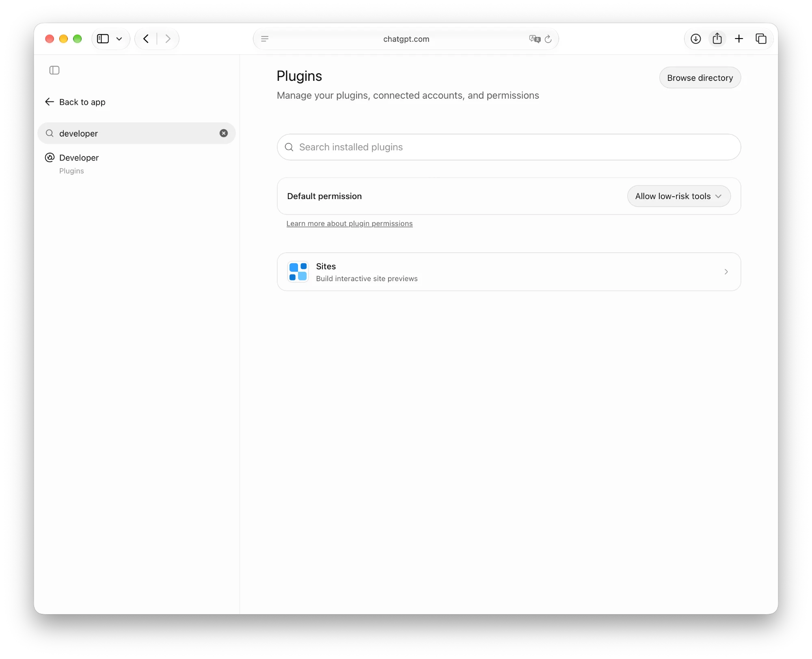Image resolution: width=812 pixels, height=659 pixels.
Task: Click the Build interactive site previews text
Action: pyautogui.click(x=367, y=279)
